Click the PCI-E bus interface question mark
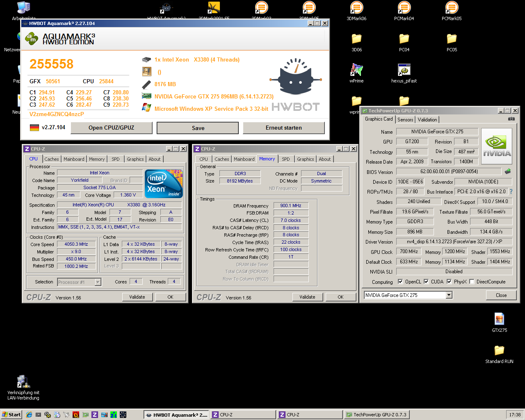The image size is (525, 420). point(511,192)
